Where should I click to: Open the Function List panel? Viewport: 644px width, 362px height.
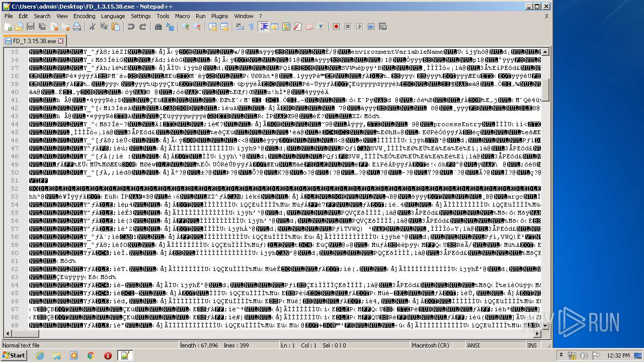pyautogui.click(x=298, y=27)
